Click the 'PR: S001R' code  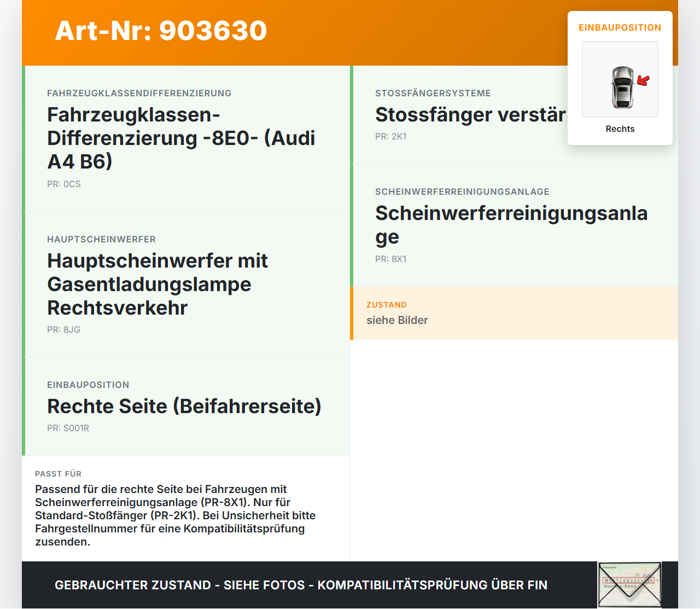tap(68, 428)
